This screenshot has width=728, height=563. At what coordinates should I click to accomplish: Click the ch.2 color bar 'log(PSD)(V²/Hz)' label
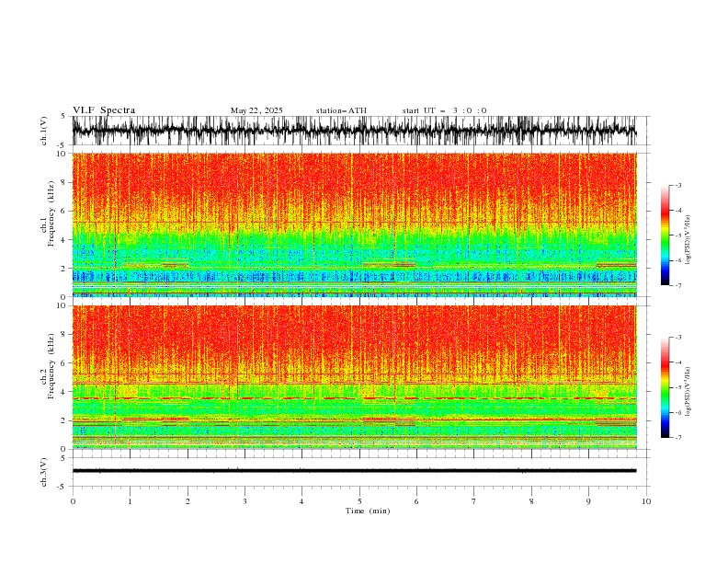tap(688, 392)
